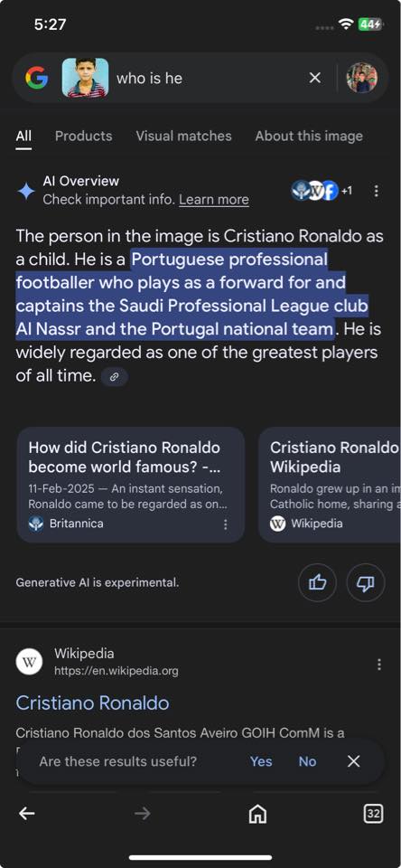Viewport: 401px width, 868px height.
Task: Open the Cristiano Ronaldo Wikipedia result title
Action: coord(92,703)
